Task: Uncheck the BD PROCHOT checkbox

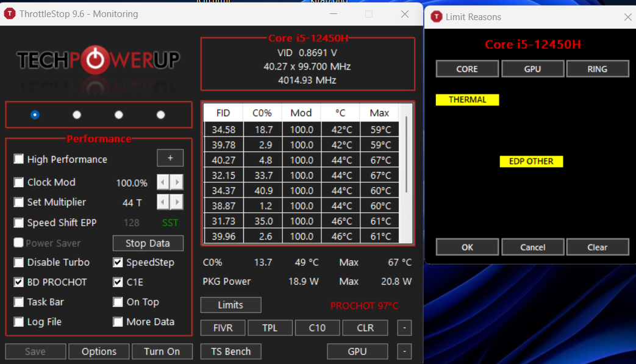Action: pyautogui.click(x=19, y=282)
